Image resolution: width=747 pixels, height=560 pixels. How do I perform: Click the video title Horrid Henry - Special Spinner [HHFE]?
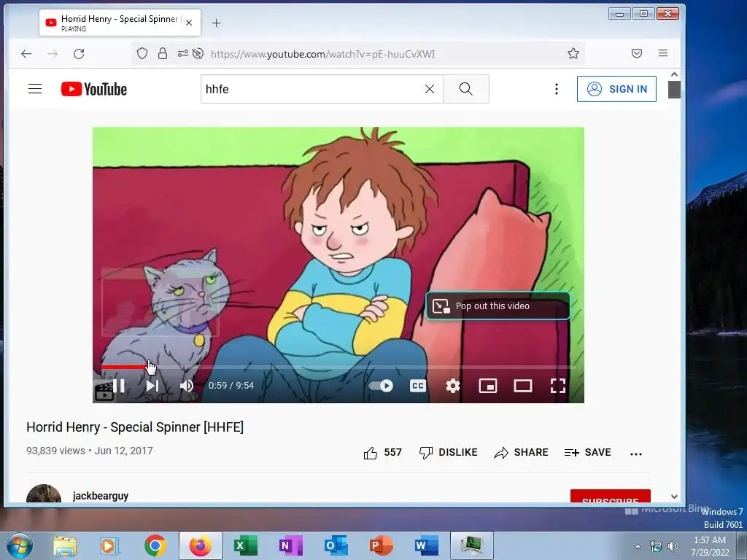pyautogui.click(x=135, y=427)
